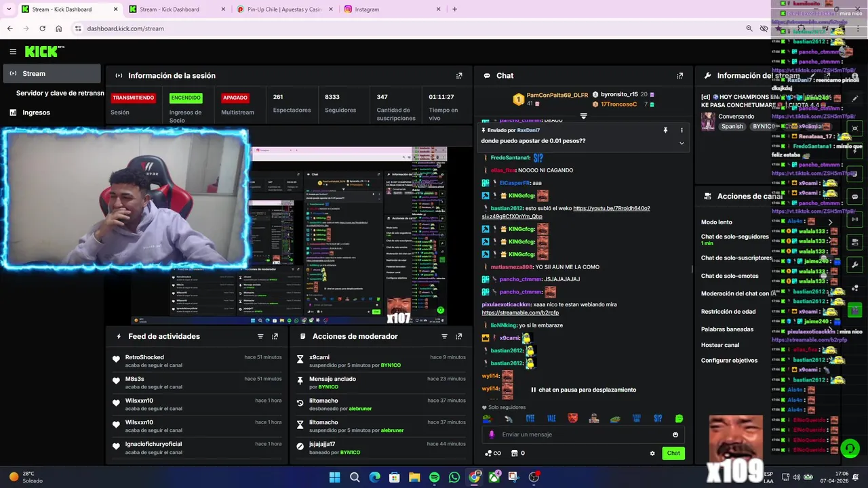The height and width of the screenshot is (488, 868).
Task: Expand the chat leaderboard arrow
Action: click(583, 116)
